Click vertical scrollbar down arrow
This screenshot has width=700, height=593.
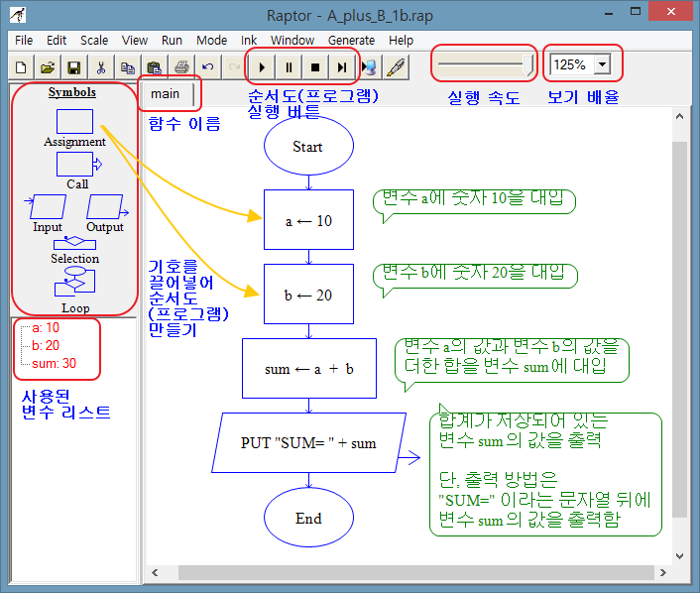(679, 556)
